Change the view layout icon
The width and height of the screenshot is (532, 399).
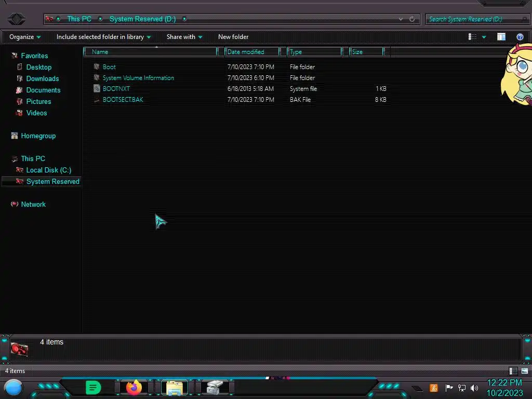pyautogui.click(x=472, y=37)
